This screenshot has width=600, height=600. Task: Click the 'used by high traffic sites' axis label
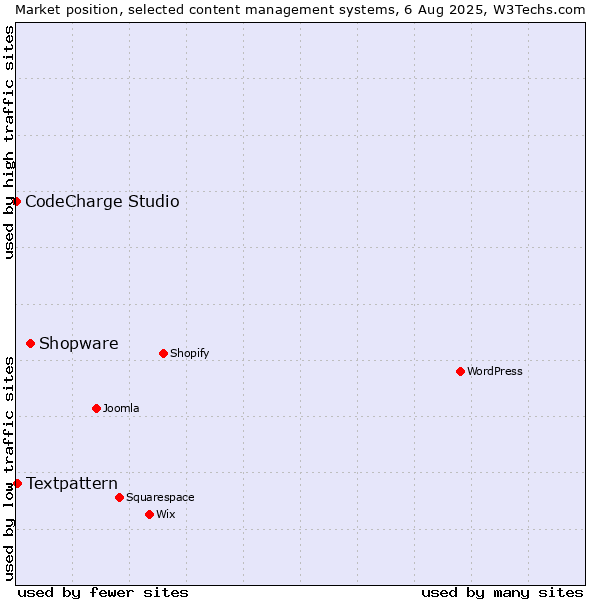8,142
